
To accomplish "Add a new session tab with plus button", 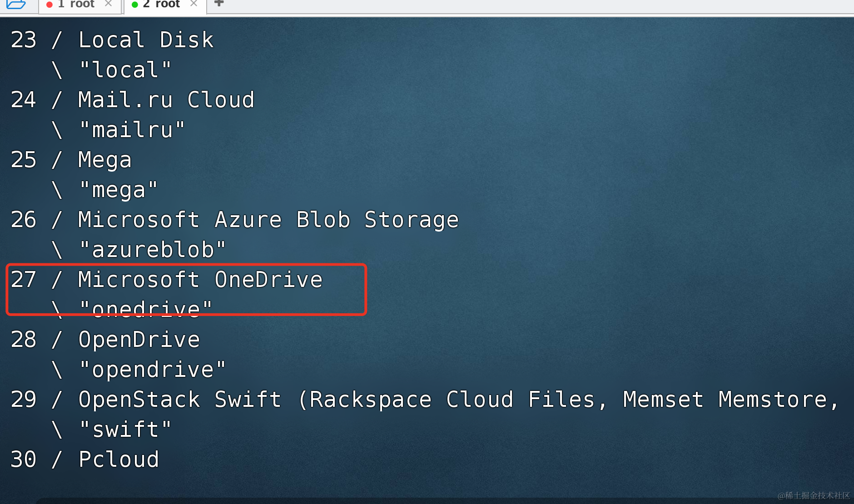I will [219, 3].
